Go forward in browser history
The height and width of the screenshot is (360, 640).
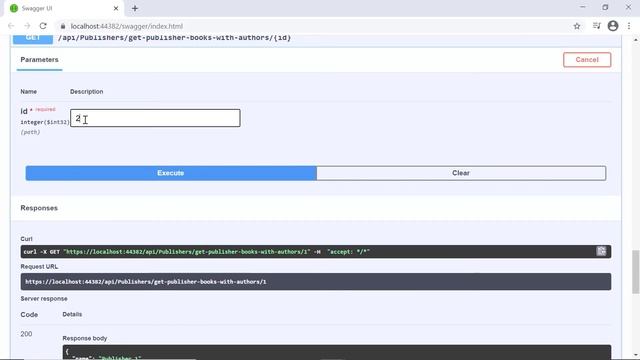click(x=27, y=26)
